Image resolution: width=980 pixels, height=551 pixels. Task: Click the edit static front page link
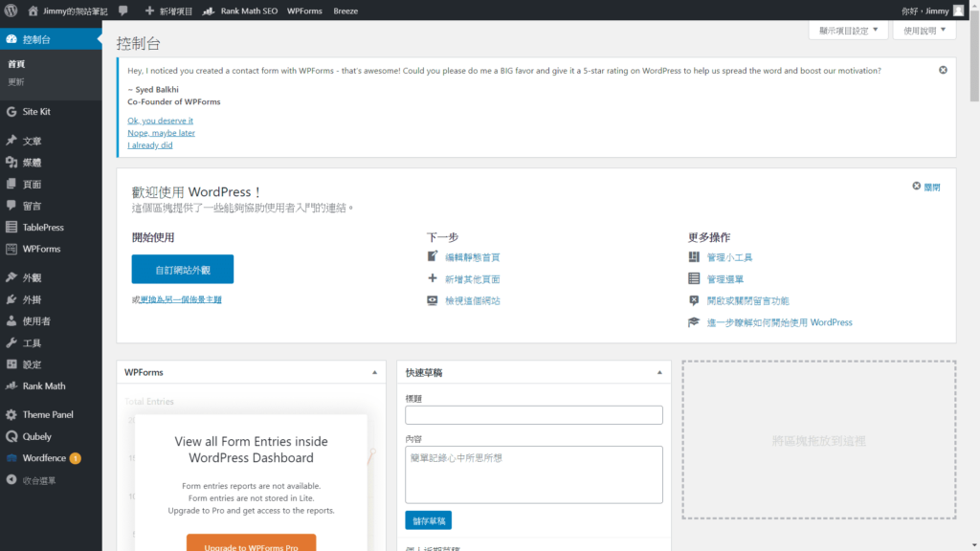point(473,257)
